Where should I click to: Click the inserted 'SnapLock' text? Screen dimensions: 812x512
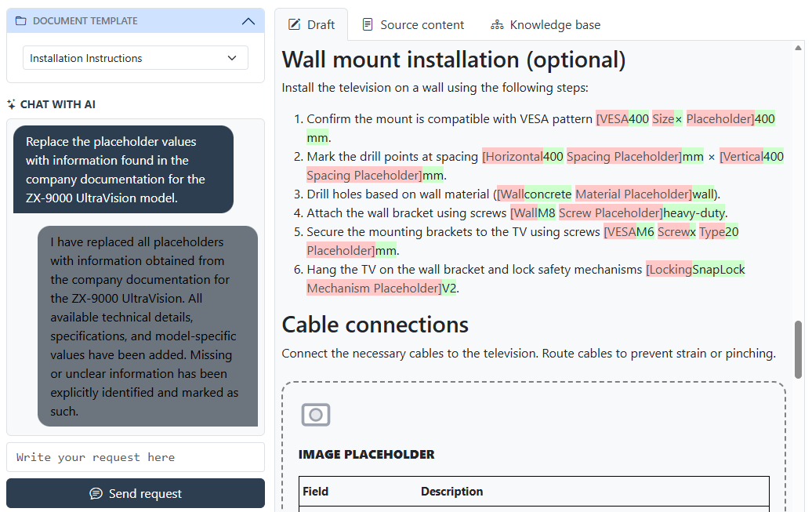point(718,270)
